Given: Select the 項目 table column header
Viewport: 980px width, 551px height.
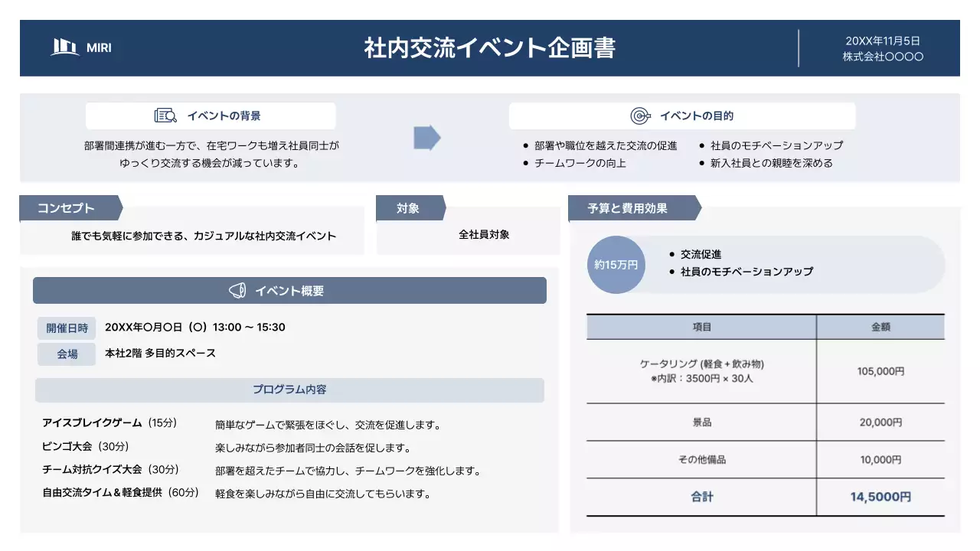Looking at the screenshot, I should (700, 327).
